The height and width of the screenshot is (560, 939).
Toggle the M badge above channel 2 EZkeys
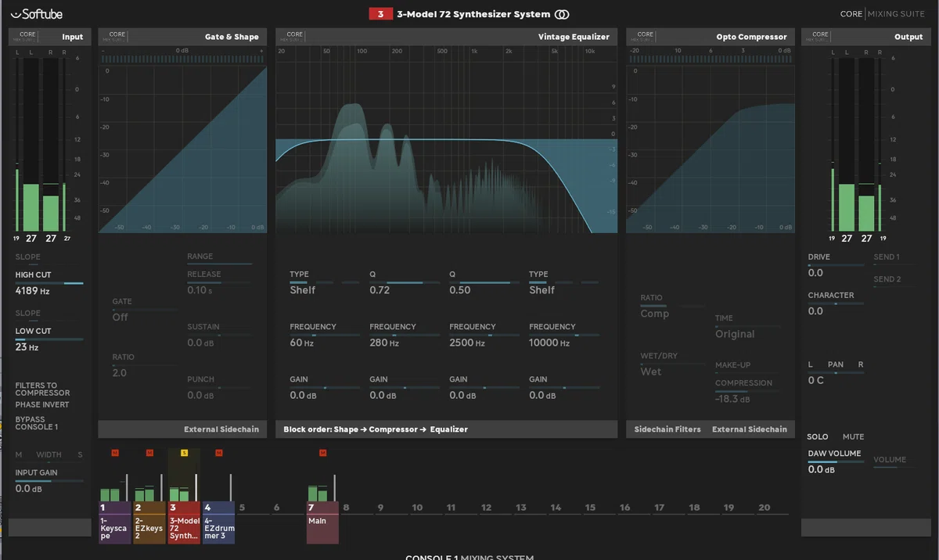tap(149, 452)
